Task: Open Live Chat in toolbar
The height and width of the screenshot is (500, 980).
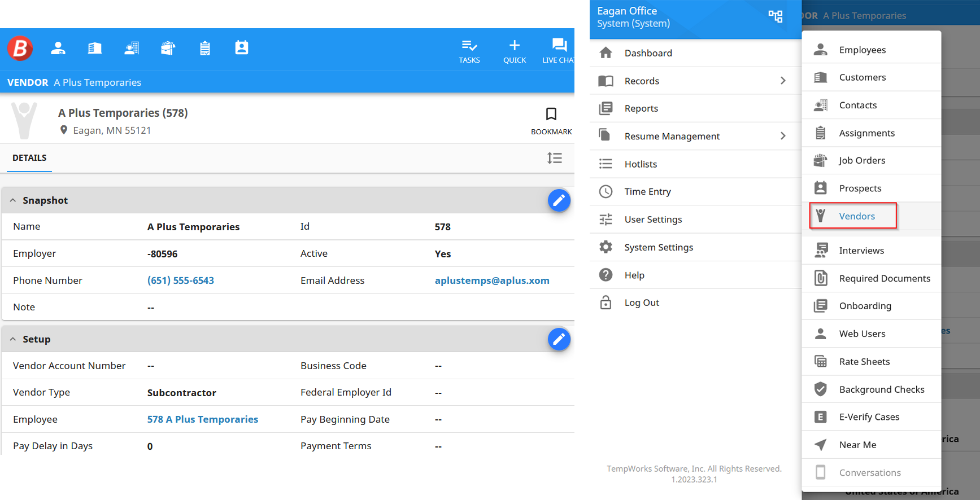Action: coord(558,51)
